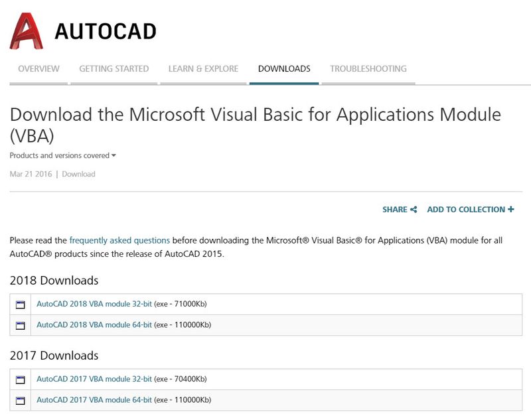Click the red AutoCAD logo icon
Image resolution: width=531 pixels, height=420 pixels.
pyautogui.click(x=27, y=31)
